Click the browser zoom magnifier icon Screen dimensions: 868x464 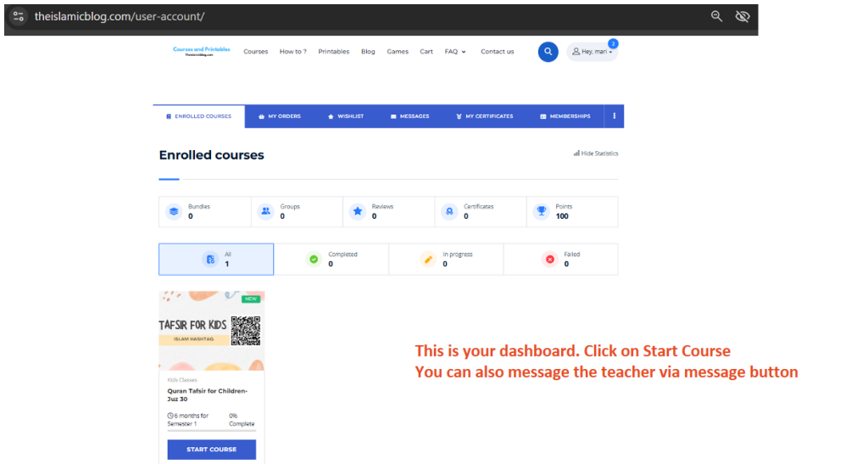pyautogui.click(x=716, y=16)
